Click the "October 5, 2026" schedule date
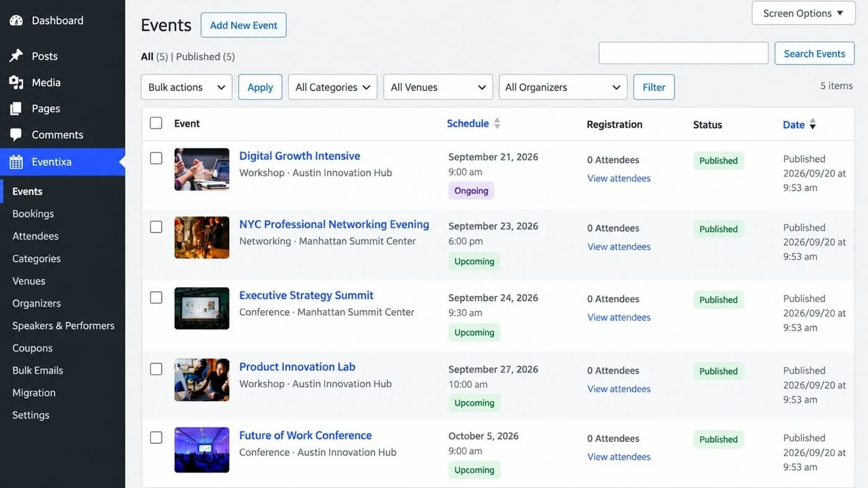 pos(484,436)
